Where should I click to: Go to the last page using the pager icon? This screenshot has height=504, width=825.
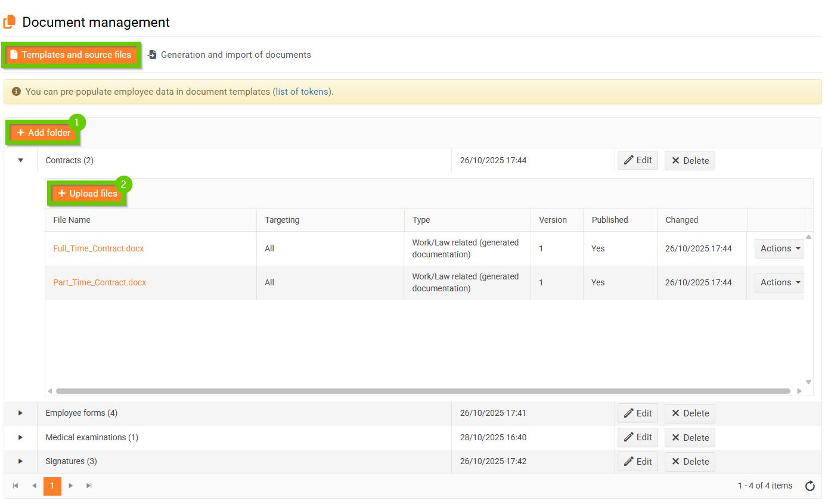pos(89,486)
